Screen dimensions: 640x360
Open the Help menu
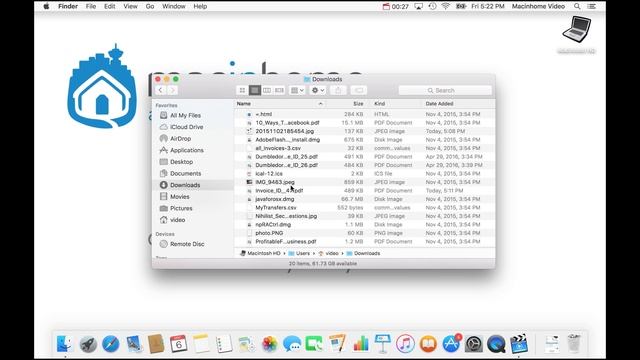tap(200, 6)
